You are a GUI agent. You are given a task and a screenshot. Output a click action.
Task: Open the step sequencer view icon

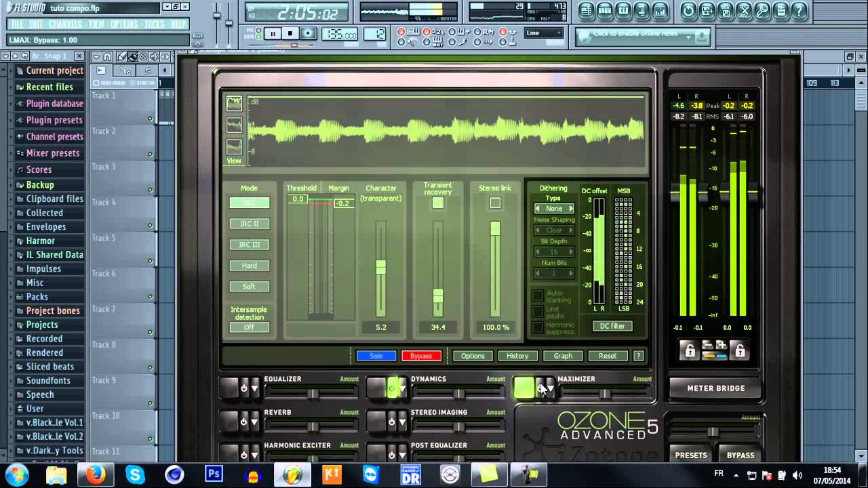(x=604, y=11)
